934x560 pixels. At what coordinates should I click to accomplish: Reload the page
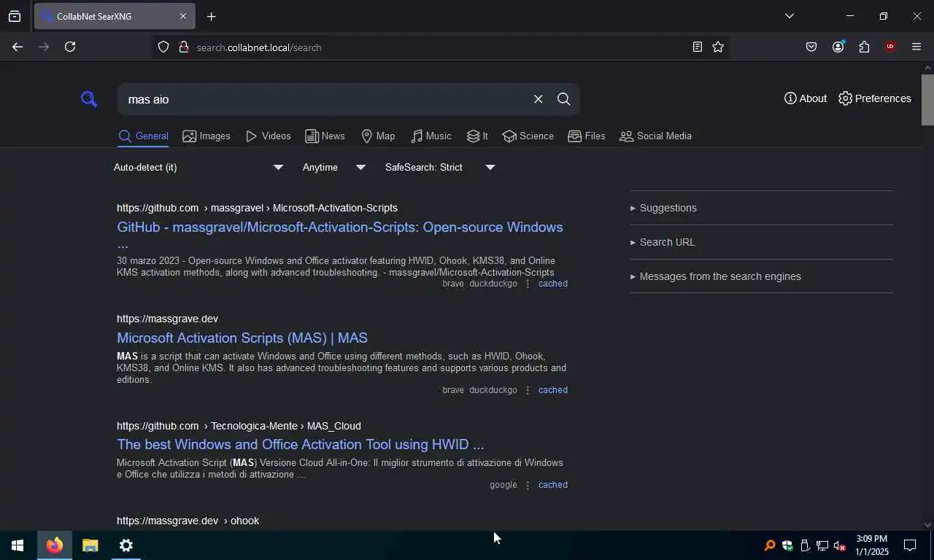70,47
